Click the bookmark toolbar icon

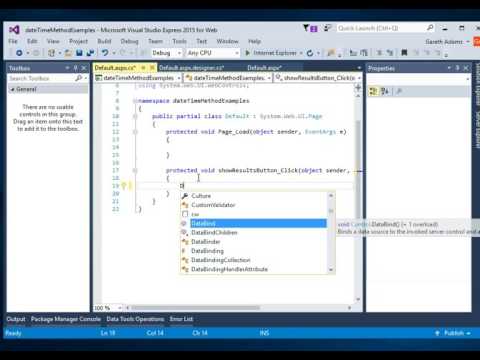point(404,53)
